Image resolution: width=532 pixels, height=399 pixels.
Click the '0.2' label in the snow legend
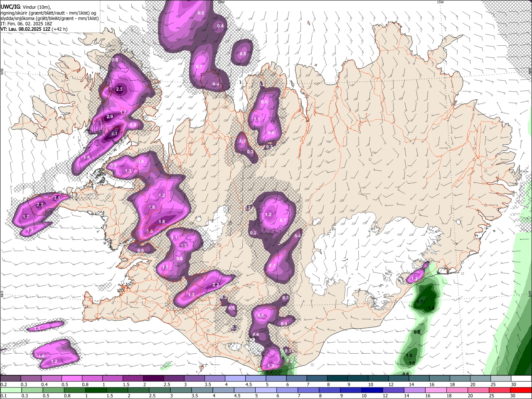point(3,384)
